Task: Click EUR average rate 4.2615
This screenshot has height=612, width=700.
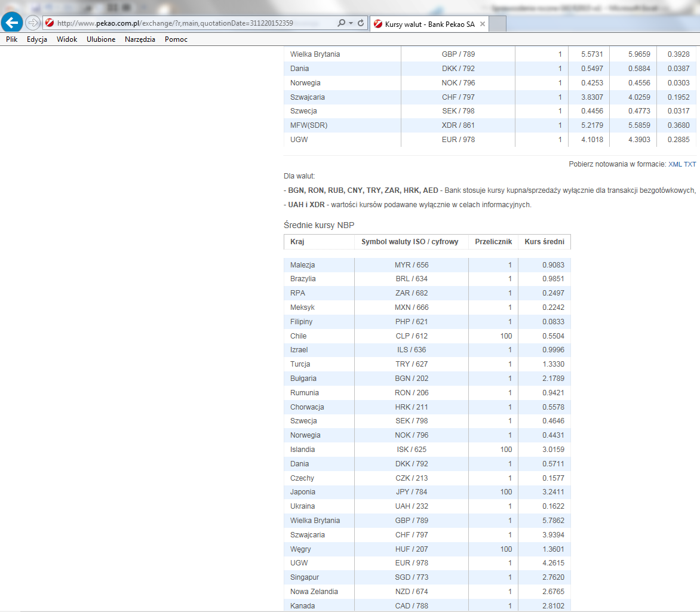Action: click(553, 562)
